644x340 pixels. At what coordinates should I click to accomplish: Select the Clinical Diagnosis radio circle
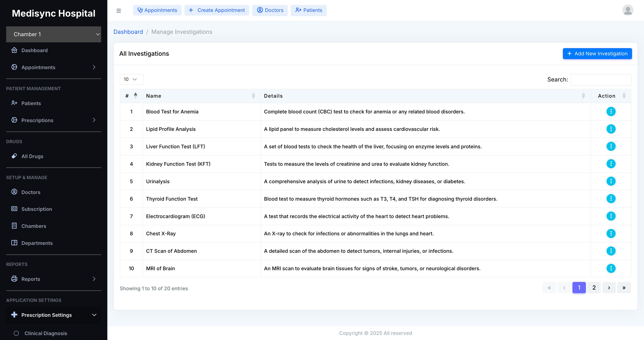point(16,333)
